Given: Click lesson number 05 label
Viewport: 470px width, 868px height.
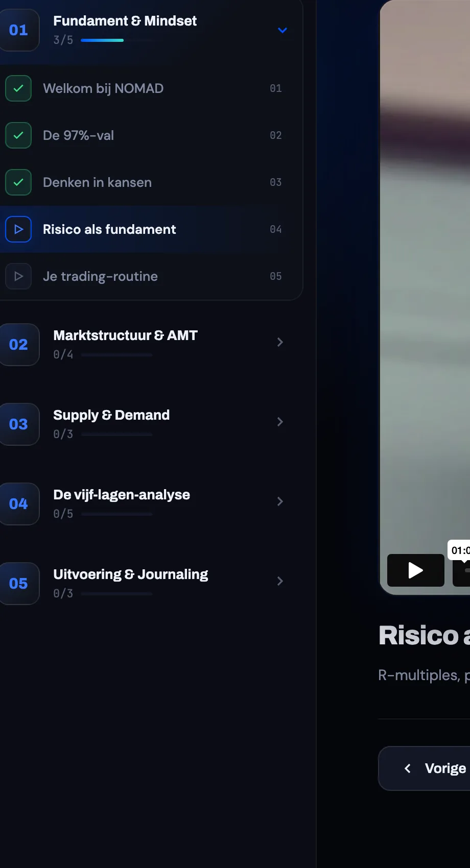Looking at the screenshot, I should tap(276, 276).
